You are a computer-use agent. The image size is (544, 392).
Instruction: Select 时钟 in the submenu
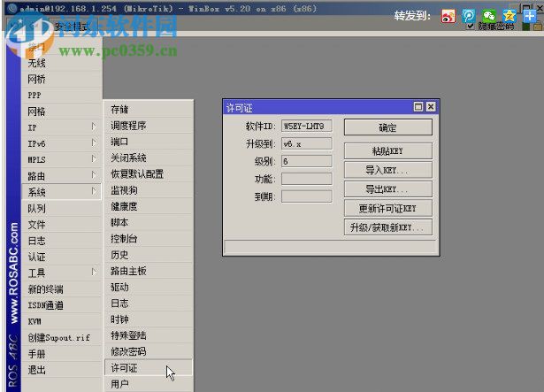point(148,319)
